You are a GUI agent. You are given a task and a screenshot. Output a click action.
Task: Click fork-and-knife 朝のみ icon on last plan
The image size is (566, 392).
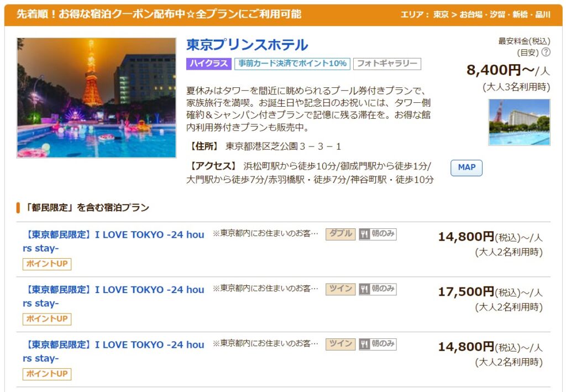378,344
